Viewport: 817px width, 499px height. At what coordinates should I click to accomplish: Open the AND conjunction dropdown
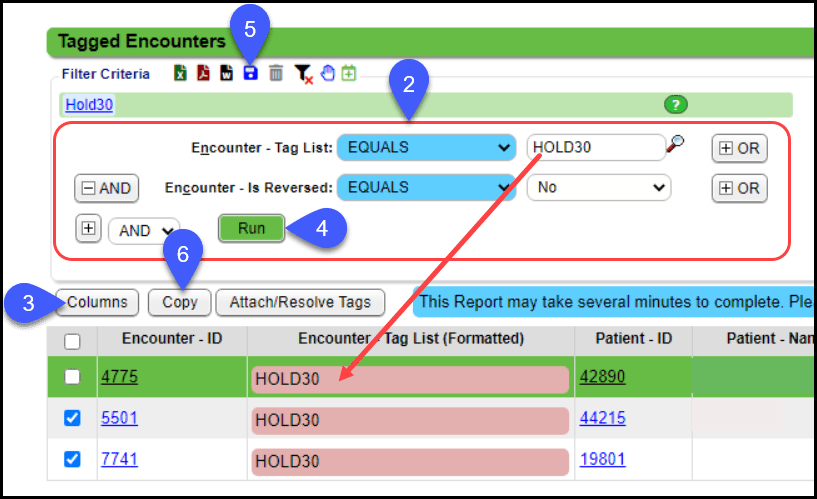144,230
